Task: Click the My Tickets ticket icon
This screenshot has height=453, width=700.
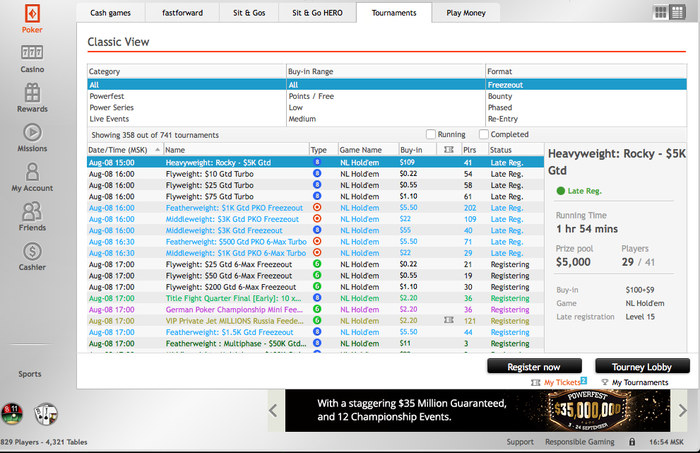Action: [535, 382]
